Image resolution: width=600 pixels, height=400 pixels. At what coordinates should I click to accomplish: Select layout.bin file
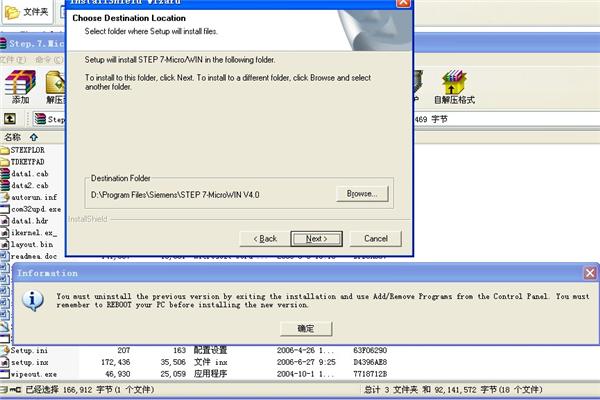click(x=27, y=245)
